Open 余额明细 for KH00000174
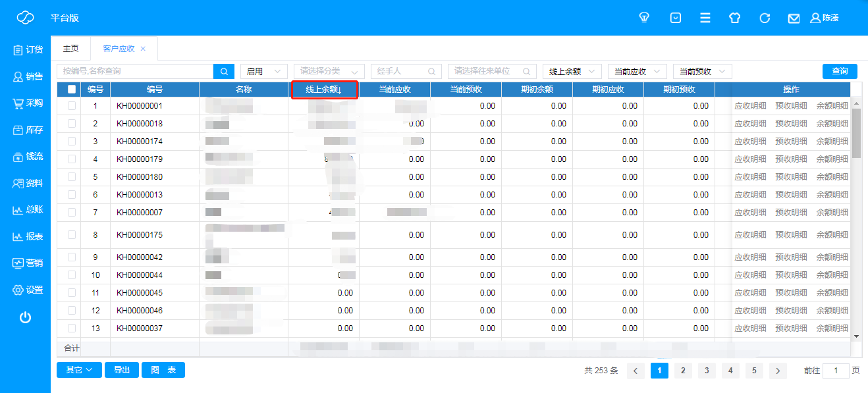 pos(832,141)
